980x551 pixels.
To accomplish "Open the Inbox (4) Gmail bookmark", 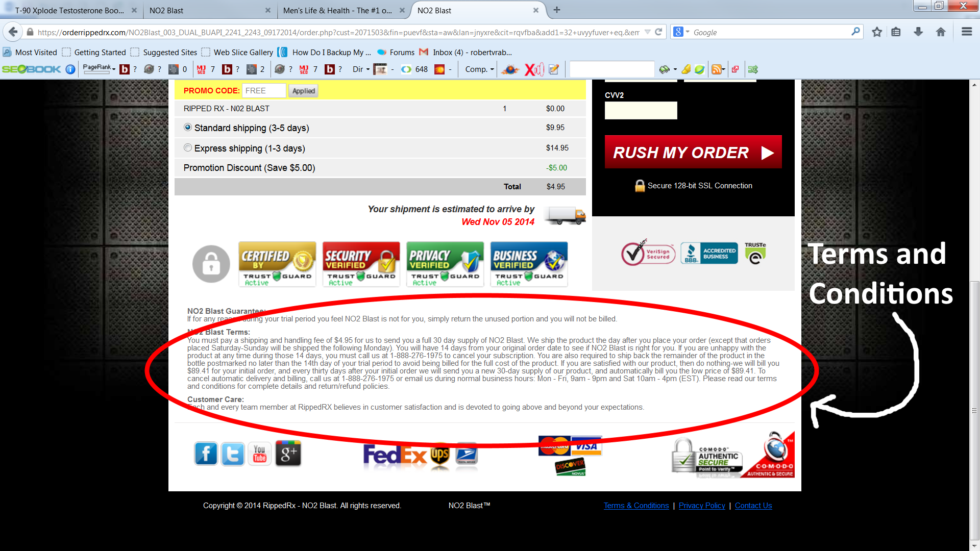I will [465, 52].
